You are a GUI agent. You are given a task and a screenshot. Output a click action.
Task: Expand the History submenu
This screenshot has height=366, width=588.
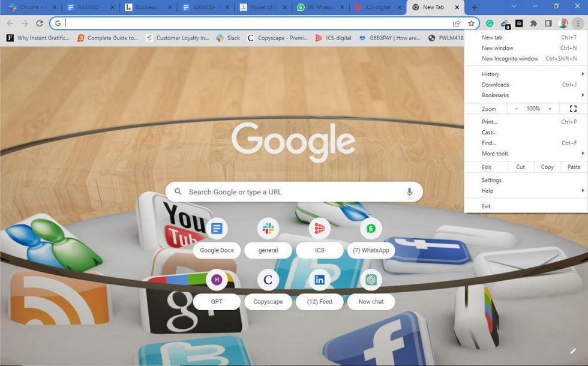526,74
